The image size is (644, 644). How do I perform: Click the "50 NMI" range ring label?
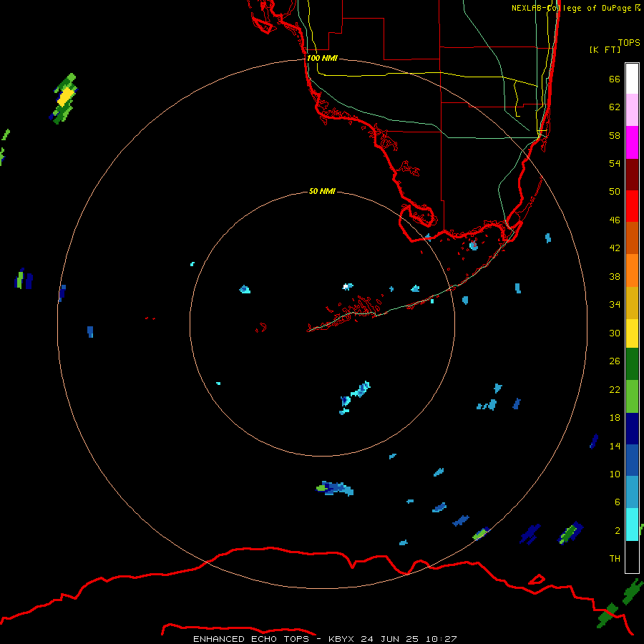(322, 191)
